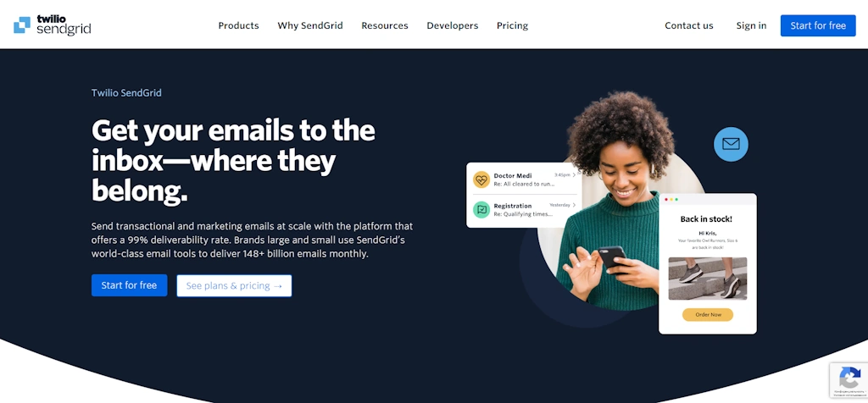This screenshot has height=403, width=868.
Task: Click See plans & pricing button
Action: tap(234, 286)
